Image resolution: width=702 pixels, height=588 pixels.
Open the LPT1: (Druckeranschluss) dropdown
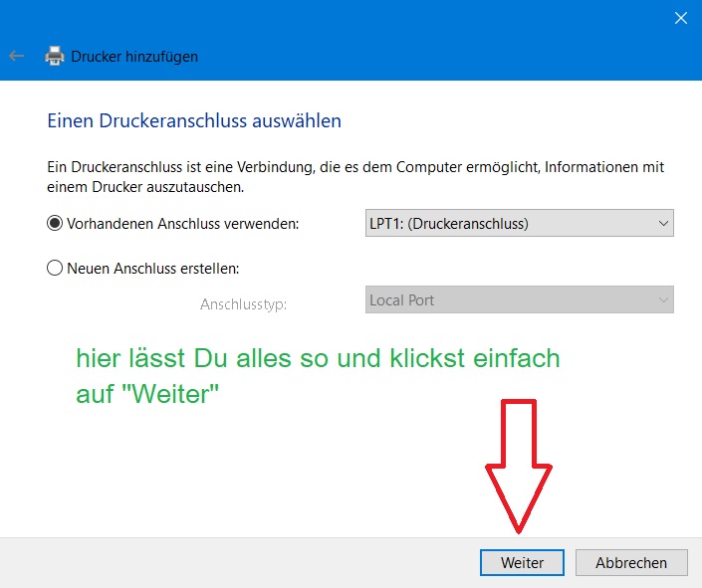[520, 223]
